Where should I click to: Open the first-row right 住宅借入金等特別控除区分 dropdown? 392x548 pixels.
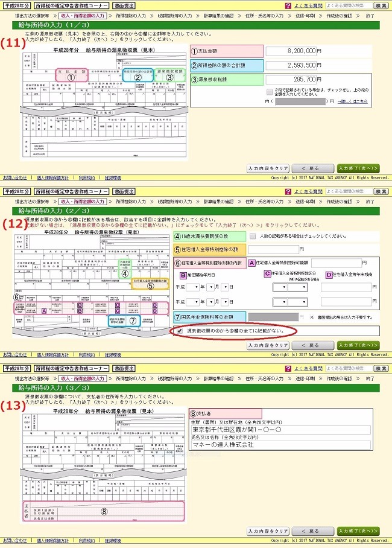[x=298, y=288]
